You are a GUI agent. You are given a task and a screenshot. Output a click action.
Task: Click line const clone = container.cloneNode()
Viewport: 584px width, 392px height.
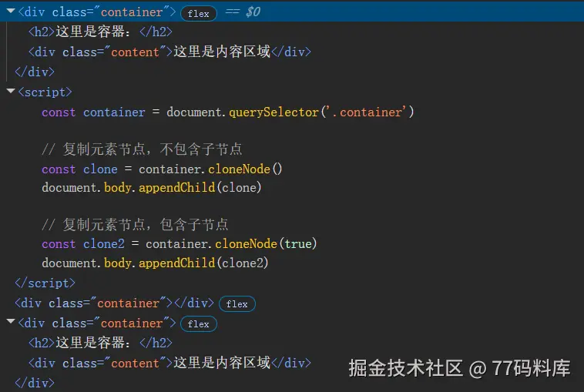[162, 169]
